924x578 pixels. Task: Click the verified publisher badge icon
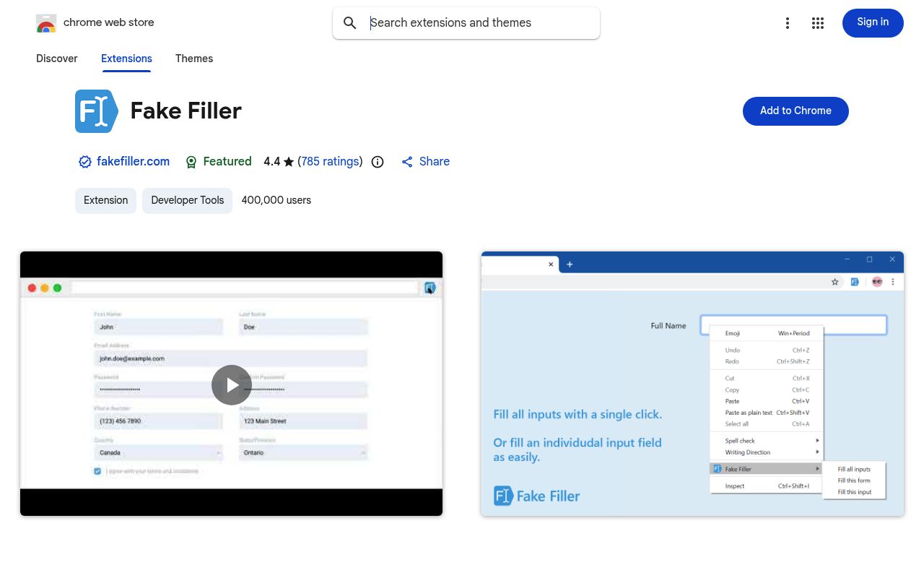click(85, 162)
